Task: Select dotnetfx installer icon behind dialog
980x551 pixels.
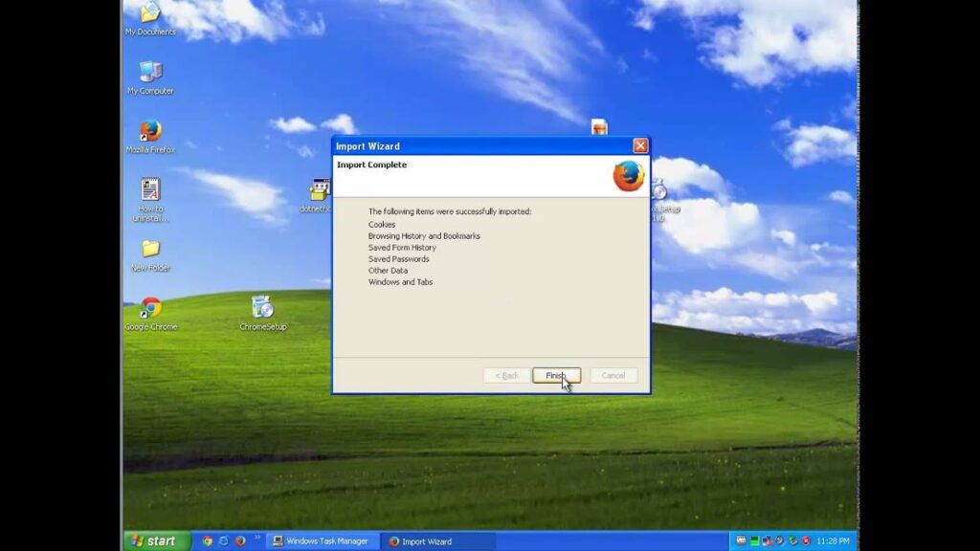Action: coord(316,196)
